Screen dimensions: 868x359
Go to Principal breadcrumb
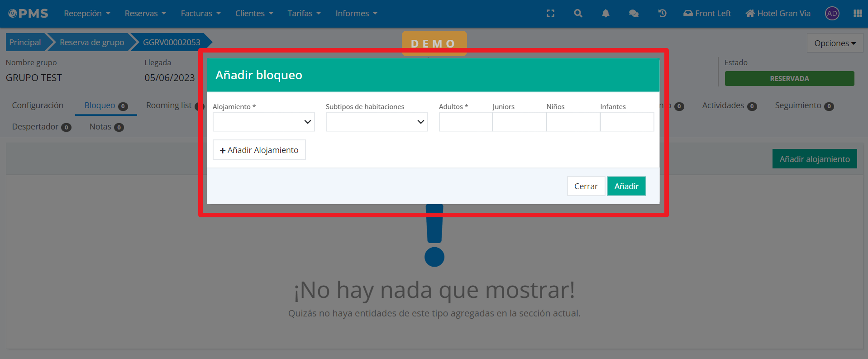25,42
